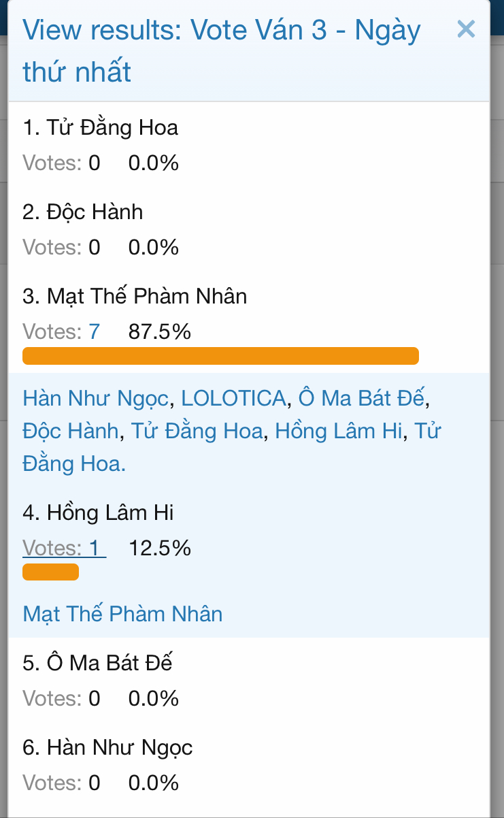This screenshot has width=504, height=818.
Task: Open Mạt Thế Phàm Nhân's blue voter link
Action: point(122,614)
